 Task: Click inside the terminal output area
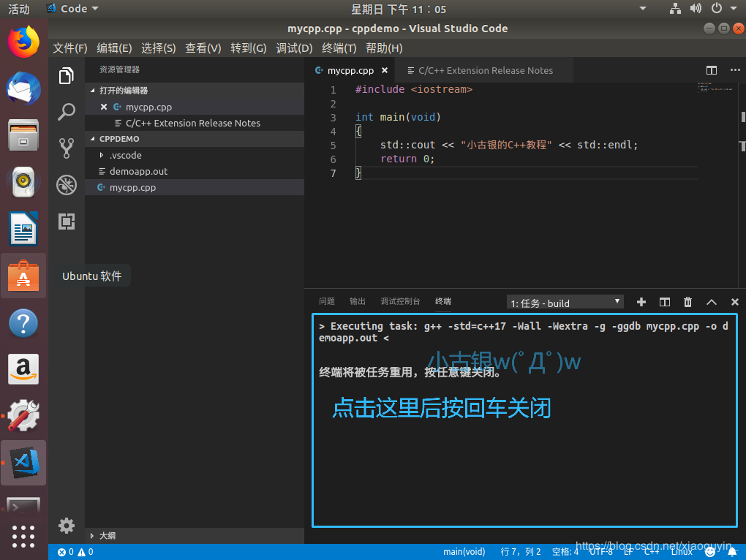point(524,420)
